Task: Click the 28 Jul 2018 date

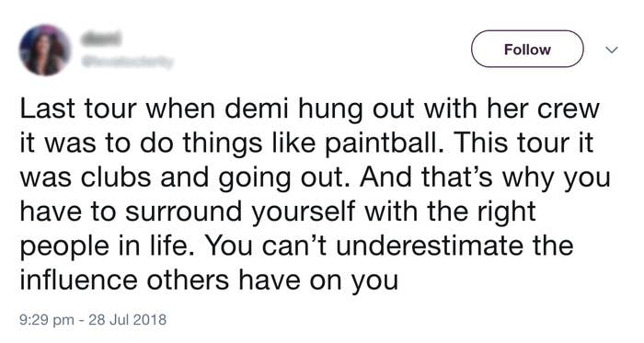Action: (127, 319)
